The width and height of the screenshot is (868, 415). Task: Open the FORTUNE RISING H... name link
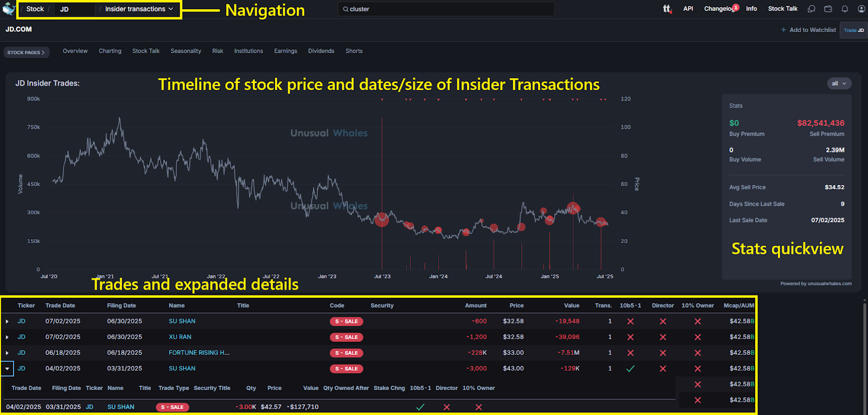point(199,353)
